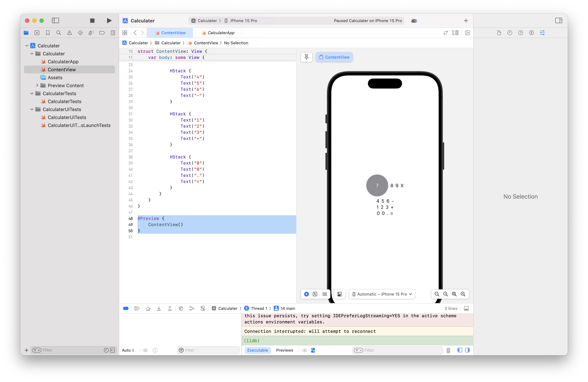This screenshot has width=588, height=382.
Task: Start live preview with the play icon
Action: tap(306, 294)
